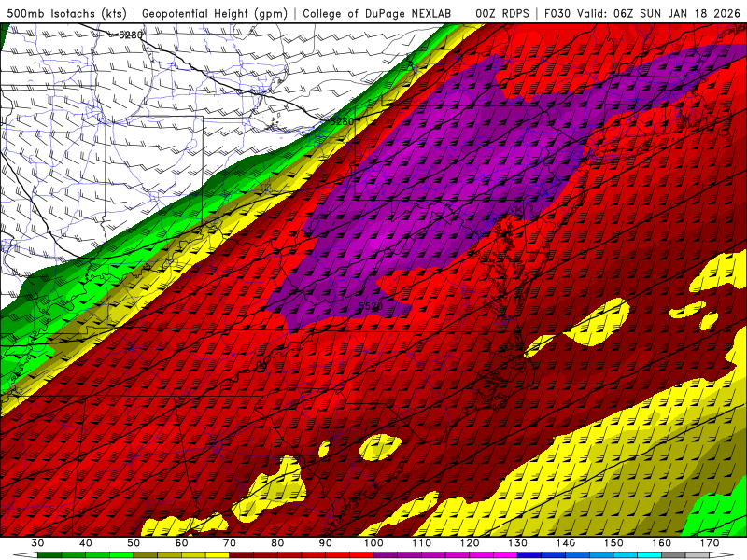
Task: Select the 90 knot legend label
Action: pos(326,543)
